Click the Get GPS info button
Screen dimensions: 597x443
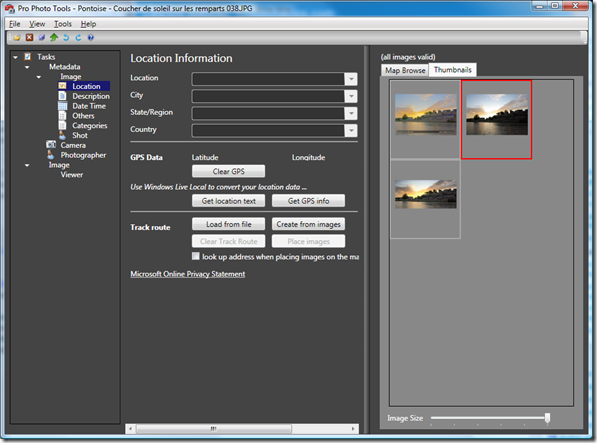point(308,201)
